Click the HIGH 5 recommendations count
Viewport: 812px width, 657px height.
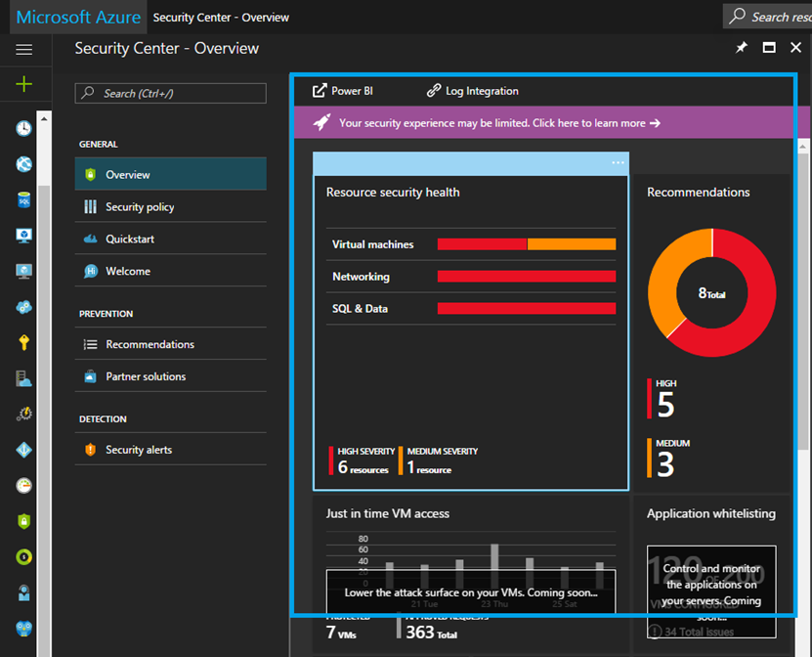click(x=662, y=399)
